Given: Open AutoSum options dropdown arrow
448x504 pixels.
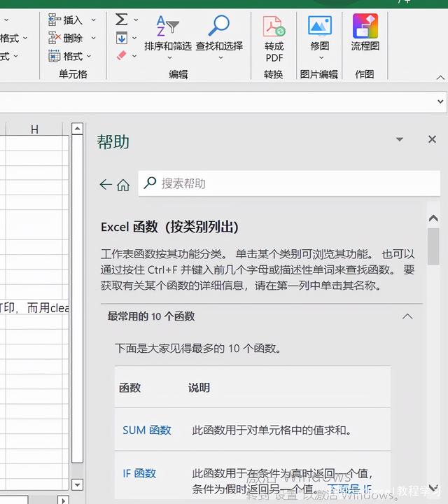Looking at the screenshot, I should pos(136,20).
